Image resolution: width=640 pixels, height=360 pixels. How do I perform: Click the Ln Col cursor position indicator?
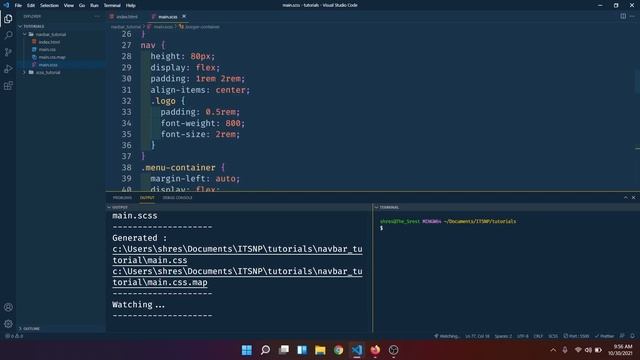(x=477, y=336)
